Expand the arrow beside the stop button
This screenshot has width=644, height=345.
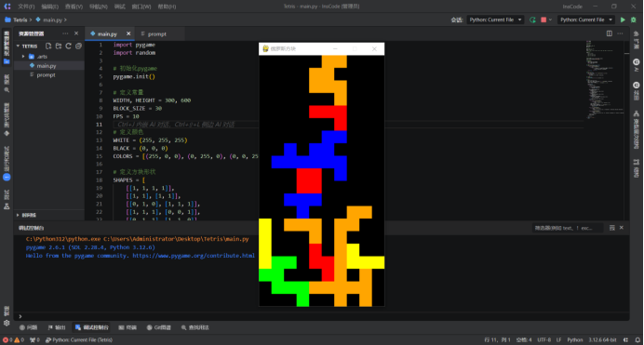(x=550, y=20)
